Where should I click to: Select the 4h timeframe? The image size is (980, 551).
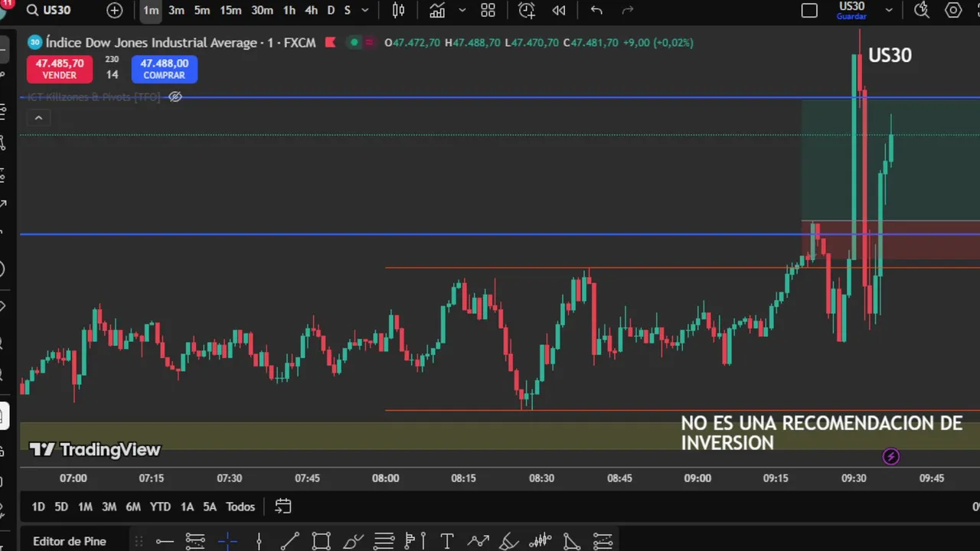312,10
